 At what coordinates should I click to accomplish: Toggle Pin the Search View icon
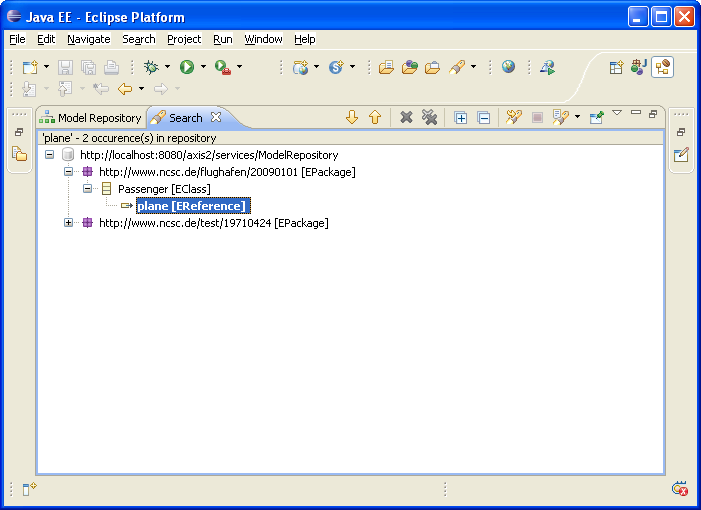tap(597, 118)
